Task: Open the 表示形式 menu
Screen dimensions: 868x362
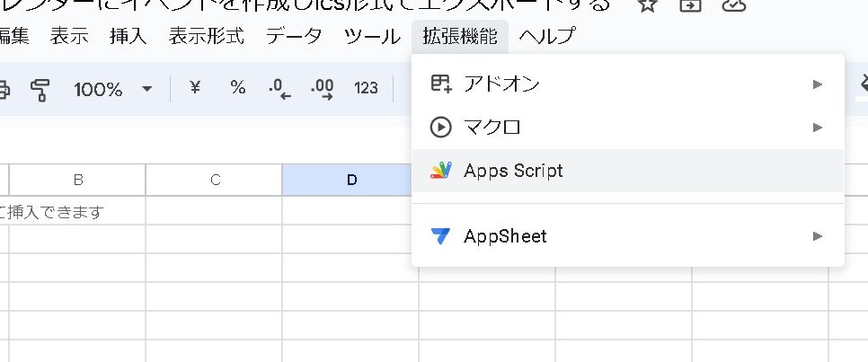Action: click(x=206, y=37)
